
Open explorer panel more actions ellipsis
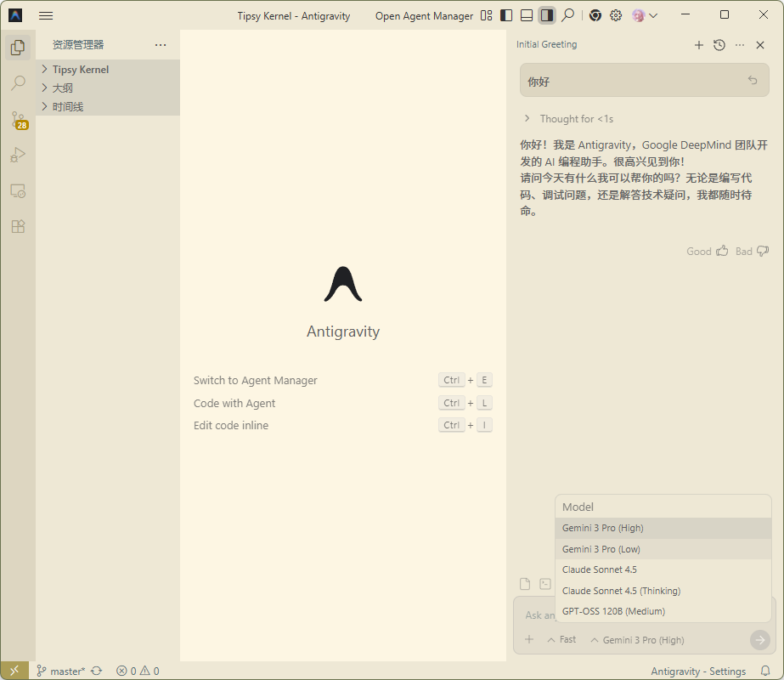coord(161,45)
